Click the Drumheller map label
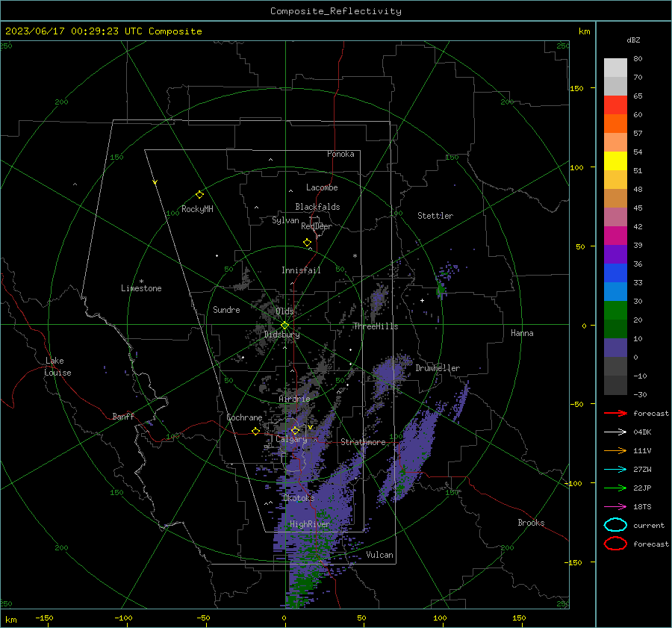Image resolution: width=672 pixels, height=628 pixels. [x=437, y=368]
